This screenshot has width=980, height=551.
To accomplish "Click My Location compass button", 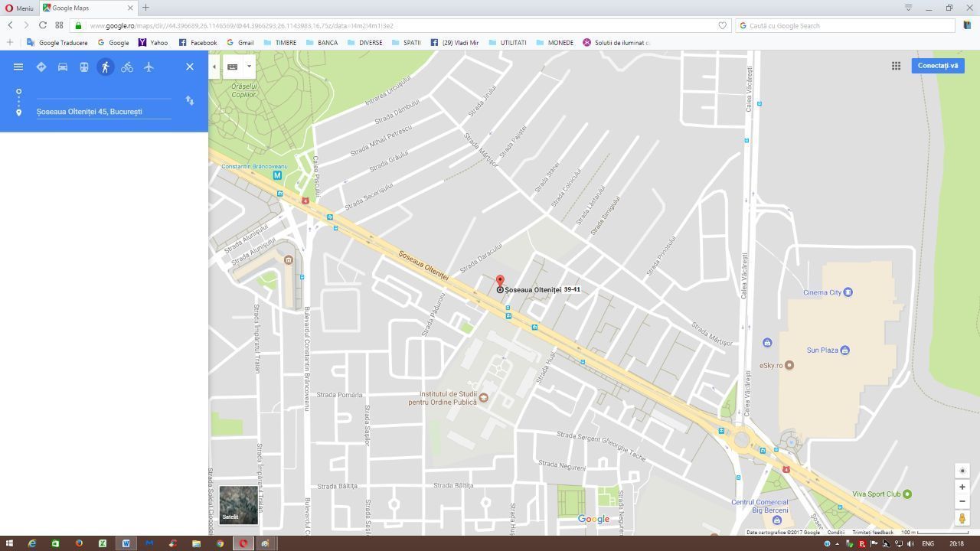I will pos(962,471).
